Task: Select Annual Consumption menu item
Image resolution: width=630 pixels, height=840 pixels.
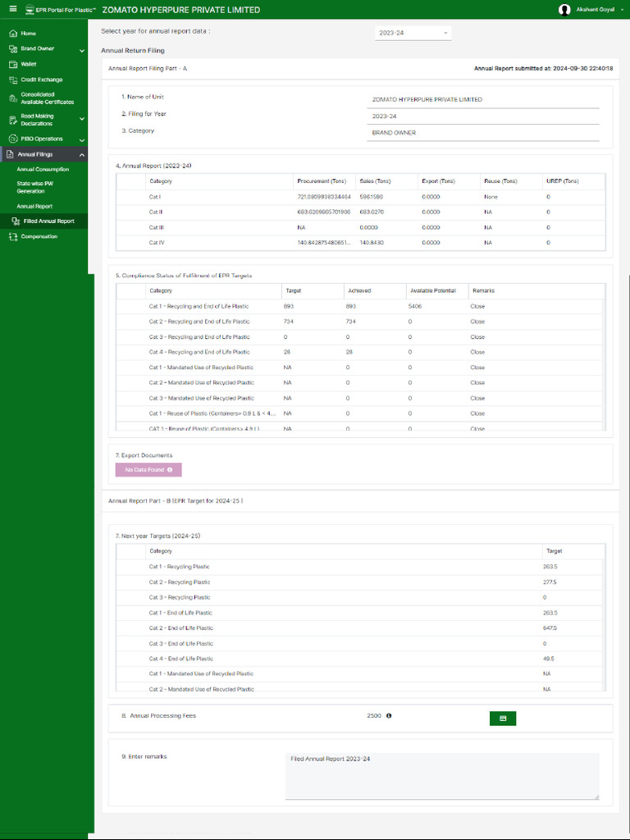Action: pos(43,169)
